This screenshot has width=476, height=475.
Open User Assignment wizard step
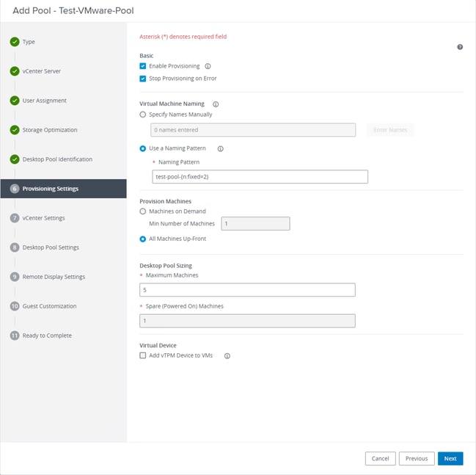[44, 101]
